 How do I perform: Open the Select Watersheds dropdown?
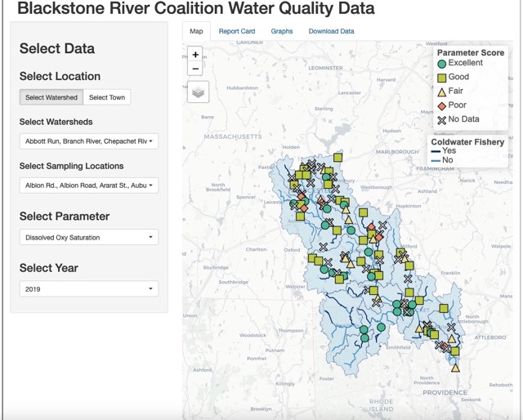[89, 141]
